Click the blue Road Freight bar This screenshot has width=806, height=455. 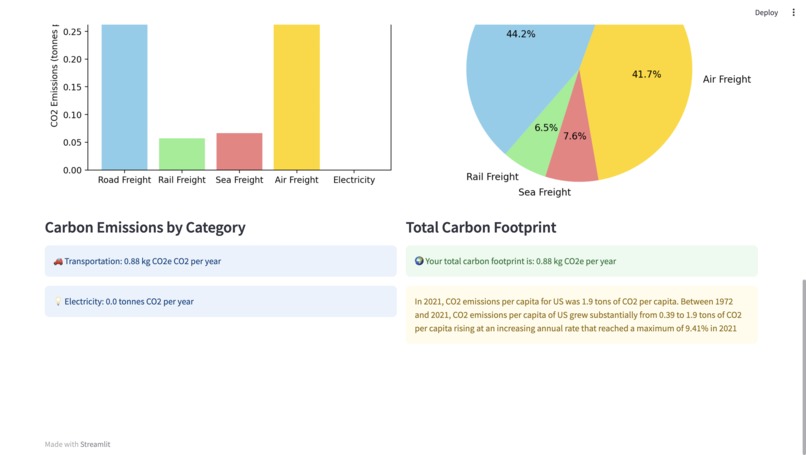[124, 97]
